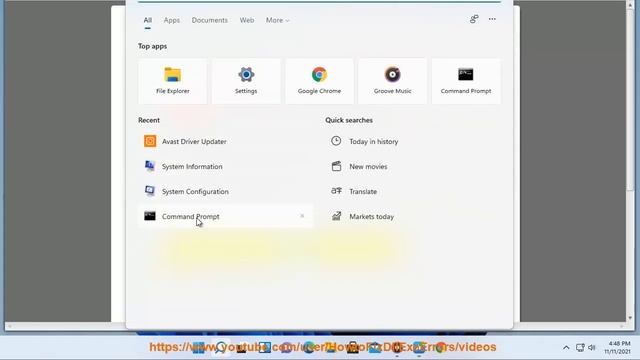The height and width of the screenshot is (360, 640).
Task: Click the chart icon for Markets today
Action: click(x=336, y=216)
